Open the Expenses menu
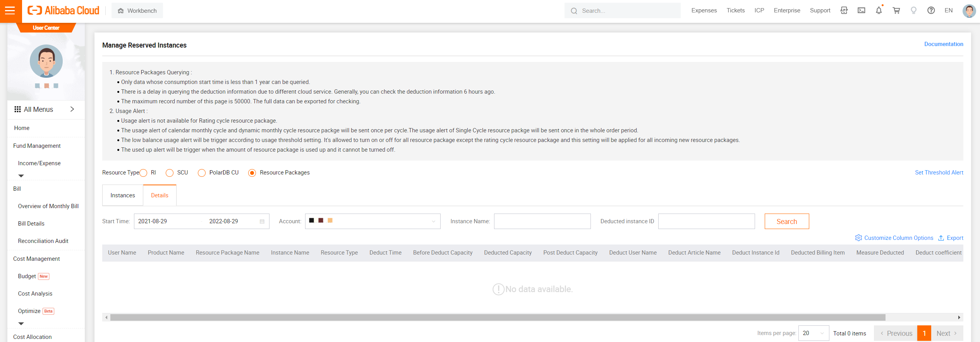Viewport: 980px width, 342px height. [704, 10]
